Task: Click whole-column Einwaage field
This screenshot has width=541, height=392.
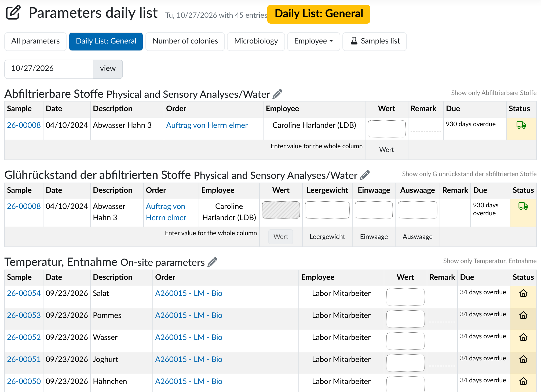Action: coord(374,237)
